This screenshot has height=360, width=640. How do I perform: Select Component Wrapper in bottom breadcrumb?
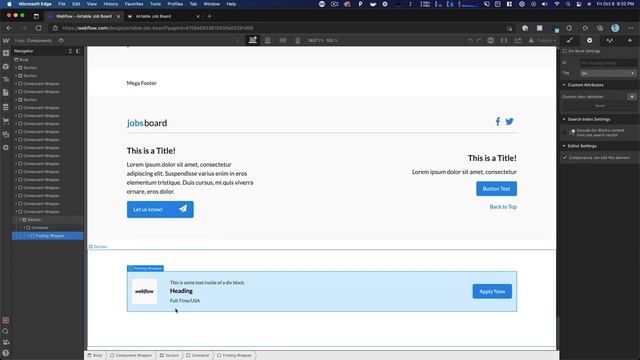tap(131, 356)
